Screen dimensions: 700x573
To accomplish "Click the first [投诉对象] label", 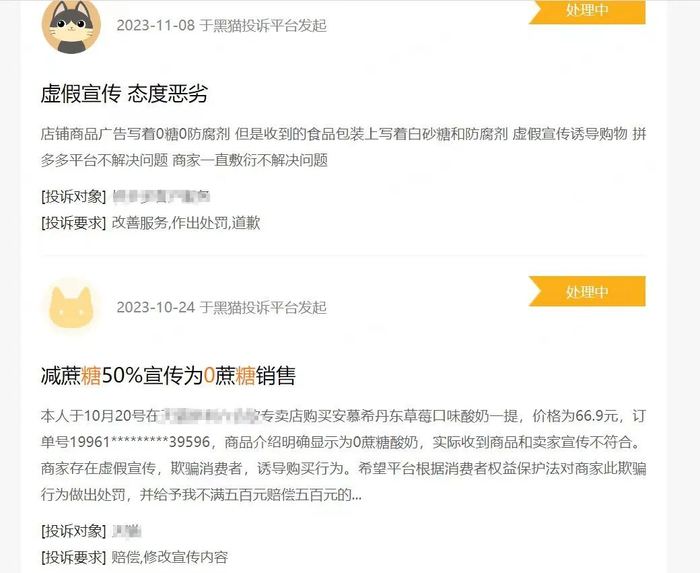I will (x=73, y=196).
